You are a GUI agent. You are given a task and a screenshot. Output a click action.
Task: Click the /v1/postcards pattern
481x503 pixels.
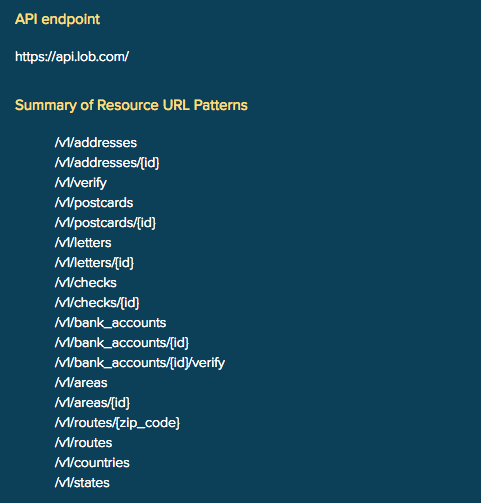[94, 203]
